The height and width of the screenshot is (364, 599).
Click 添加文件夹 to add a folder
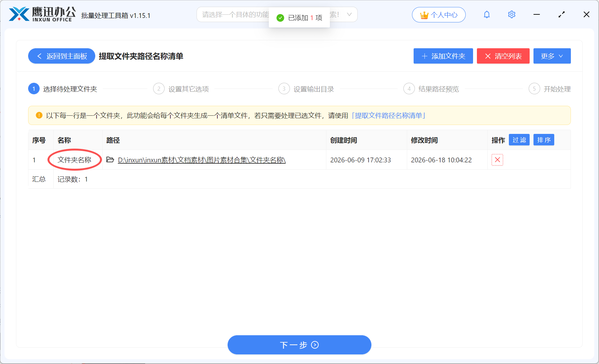[x=443, y=56]
